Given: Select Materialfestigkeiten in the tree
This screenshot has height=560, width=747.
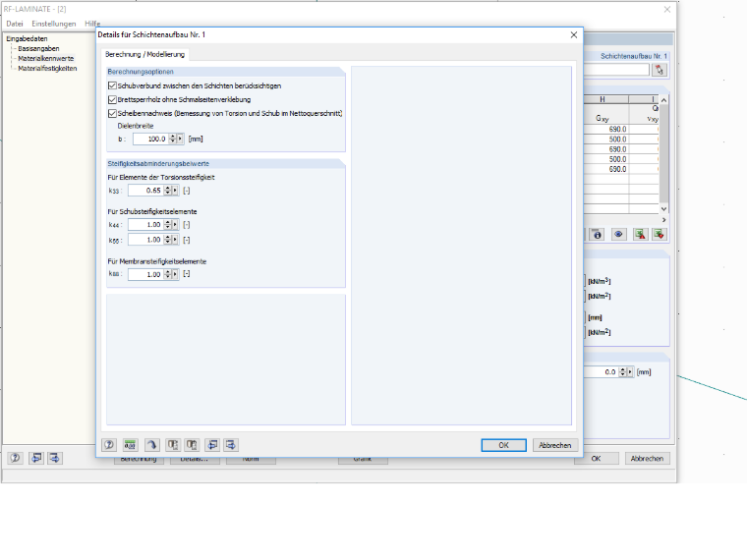Looking at the screenshot, I should point(47,69).
